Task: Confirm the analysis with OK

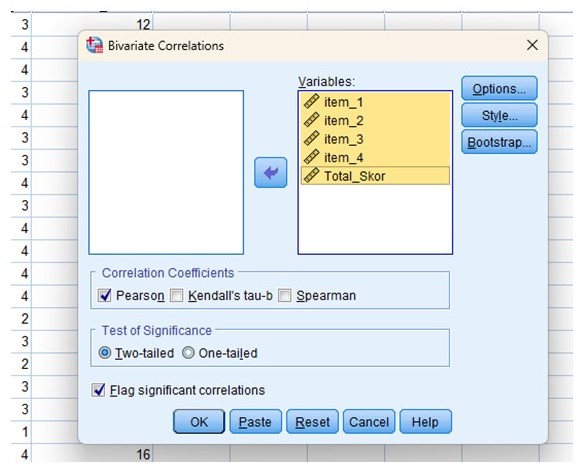Action: (x=199, y=422)
